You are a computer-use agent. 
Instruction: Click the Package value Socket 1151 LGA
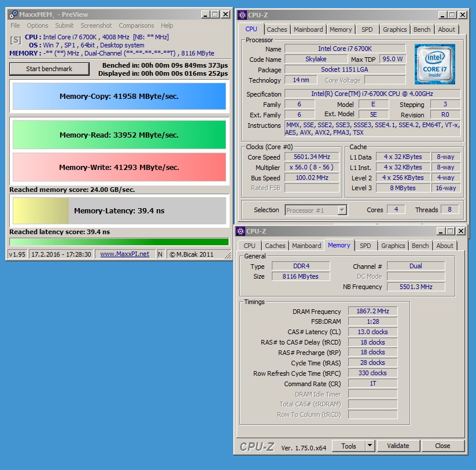345,69
